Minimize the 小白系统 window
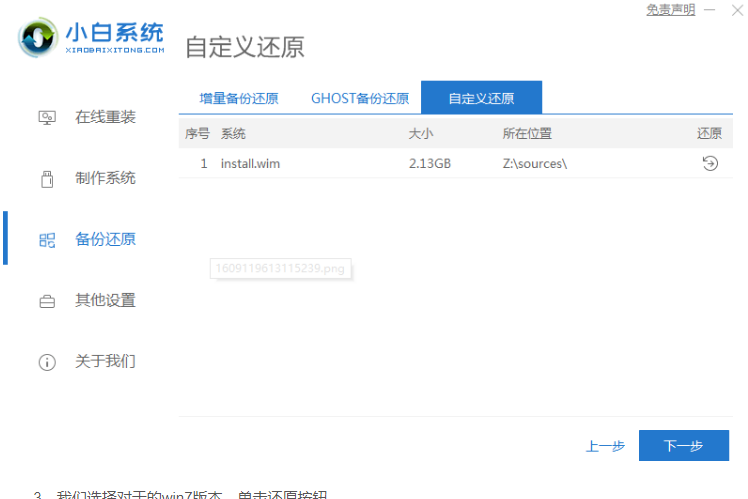 click(x=709, y=10)
